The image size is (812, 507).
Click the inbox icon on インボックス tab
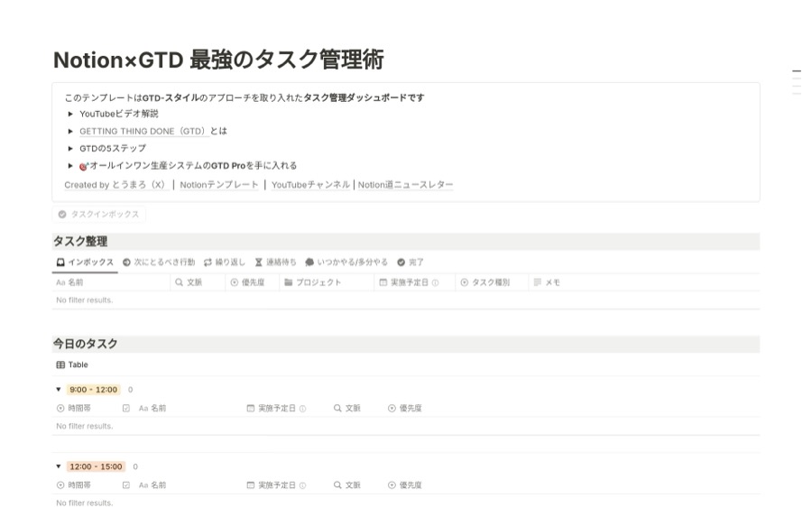point(60,263)
